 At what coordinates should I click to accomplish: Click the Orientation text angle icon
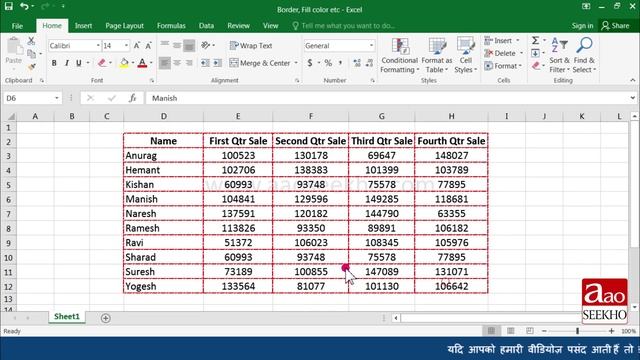(x=206, y=45)
